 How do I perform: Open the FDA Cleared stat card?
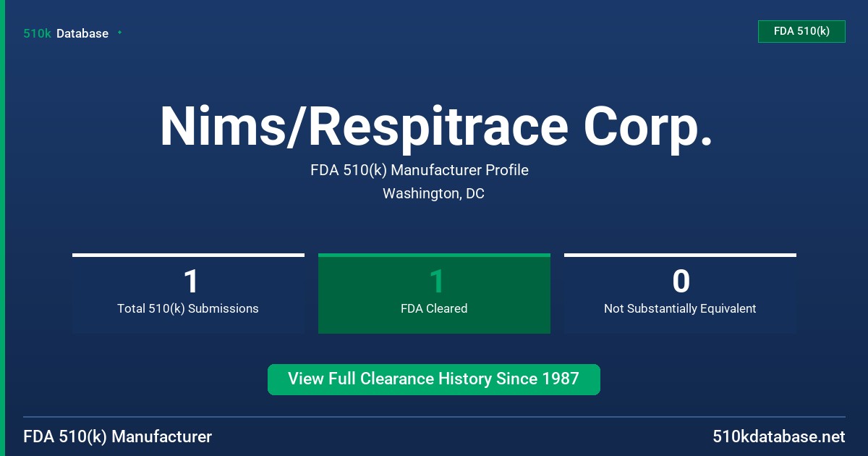434,293
